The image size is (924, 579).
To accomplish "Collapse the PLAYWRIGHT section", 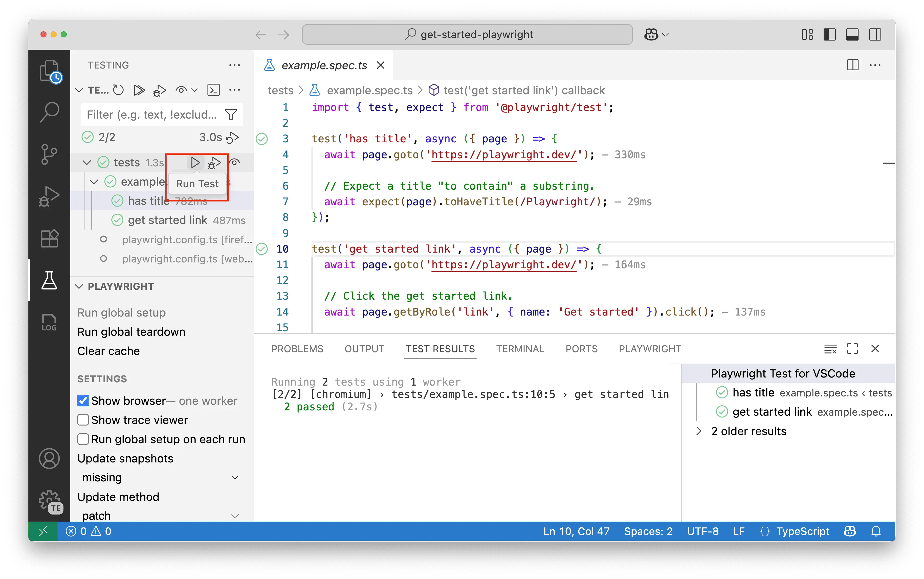I will (x=79, y=286).
